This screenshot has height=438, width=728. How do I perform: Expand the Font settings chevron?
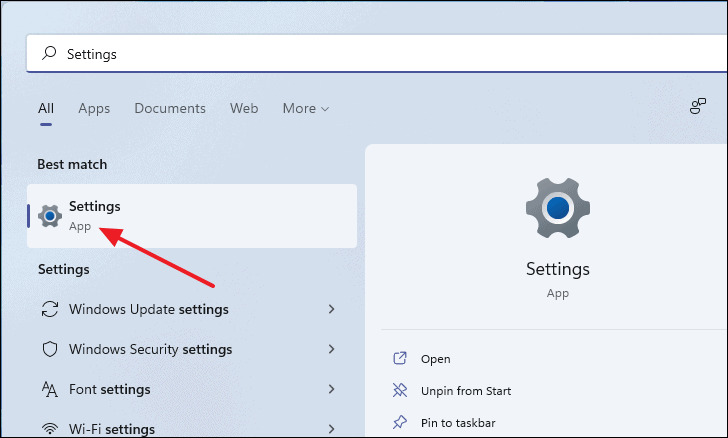click(x=331, y=389)
